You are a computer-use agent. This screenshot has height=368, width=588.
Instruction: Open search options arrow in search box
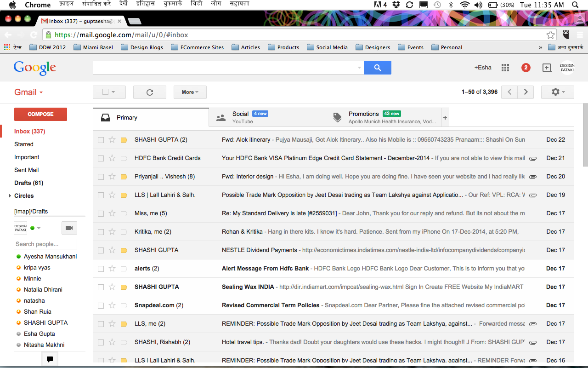[359, 68]
